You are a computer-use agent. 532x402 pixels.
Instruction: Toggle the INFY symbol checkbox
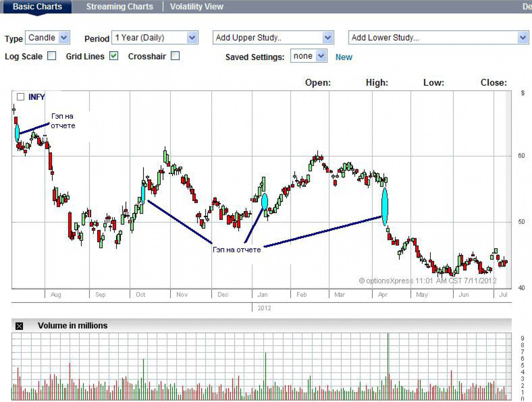[21, 97]
